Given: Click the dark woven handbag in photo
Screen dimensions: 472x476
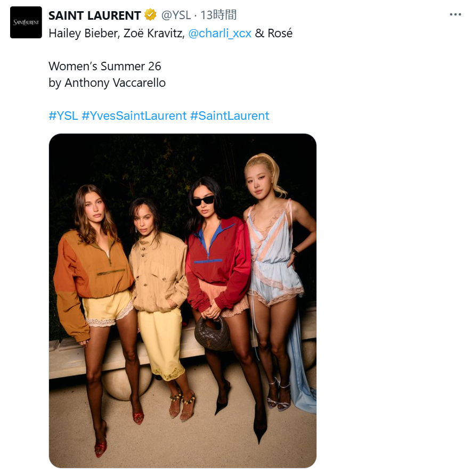Looking at the screenshot, I should pos(213,333).
